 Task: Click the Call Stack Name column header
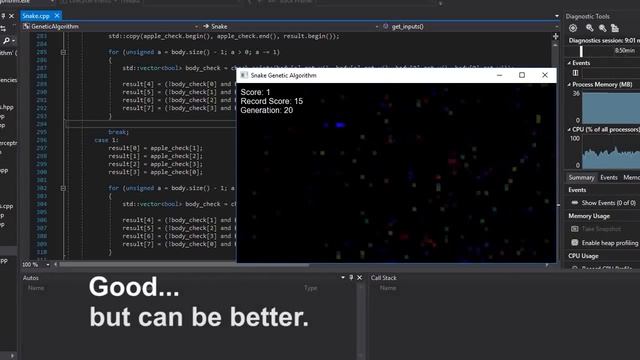pos(388,288)
